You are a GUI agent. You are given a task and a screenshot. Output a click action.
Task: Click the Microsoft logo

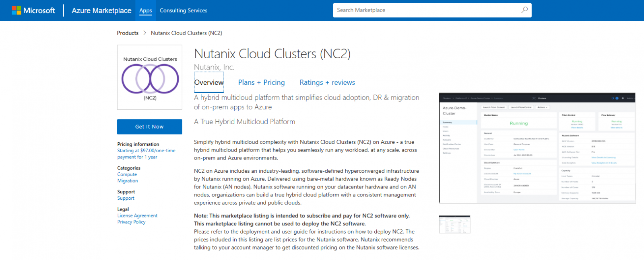click(x=33, y=10)
